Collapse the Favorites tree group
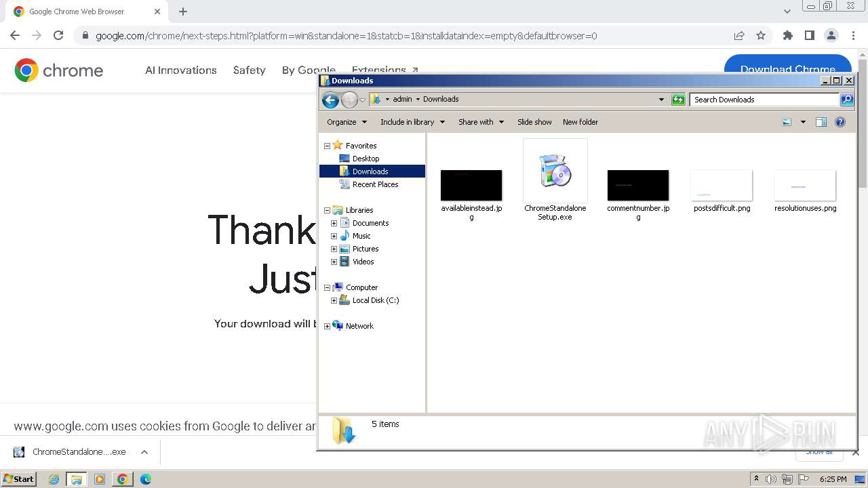Screen dimensions: 868x488 [327, 146]
